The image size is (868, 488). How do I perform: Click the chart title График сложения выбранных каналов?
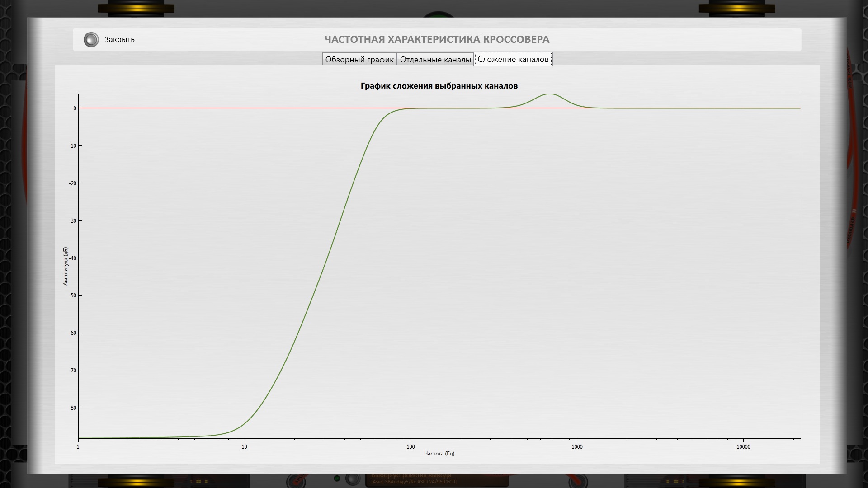click(x=439, y=86)
